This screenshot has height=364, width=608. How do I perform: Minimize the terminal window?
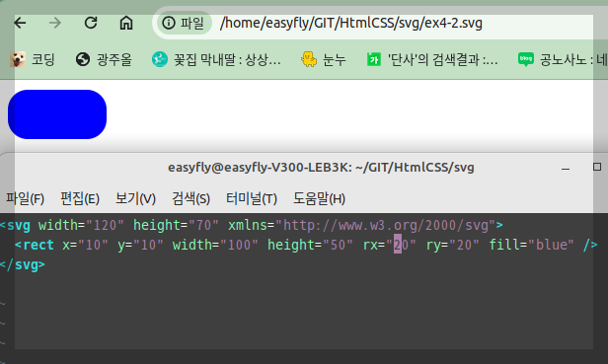point(566,168)
